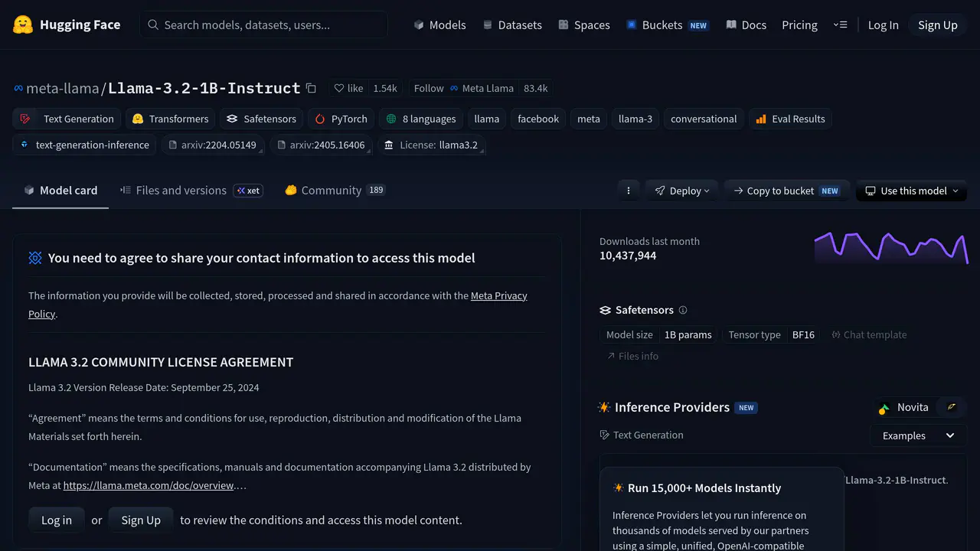This screenshot has width=980, height=551.
Task: Focus the search models input field
Action: pyautogui.click(x=263, y=24)
